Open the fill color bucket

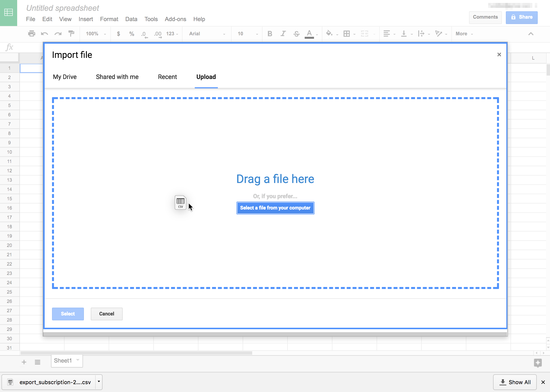click(329, 34)
